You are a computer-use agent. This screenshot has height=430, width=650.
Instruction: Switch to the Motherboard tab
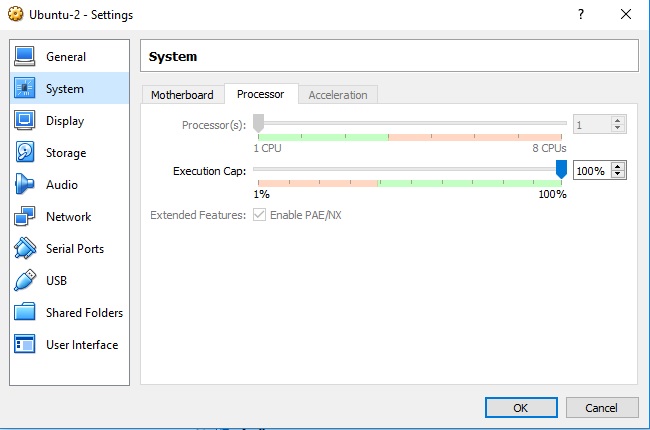coord(182,95)
